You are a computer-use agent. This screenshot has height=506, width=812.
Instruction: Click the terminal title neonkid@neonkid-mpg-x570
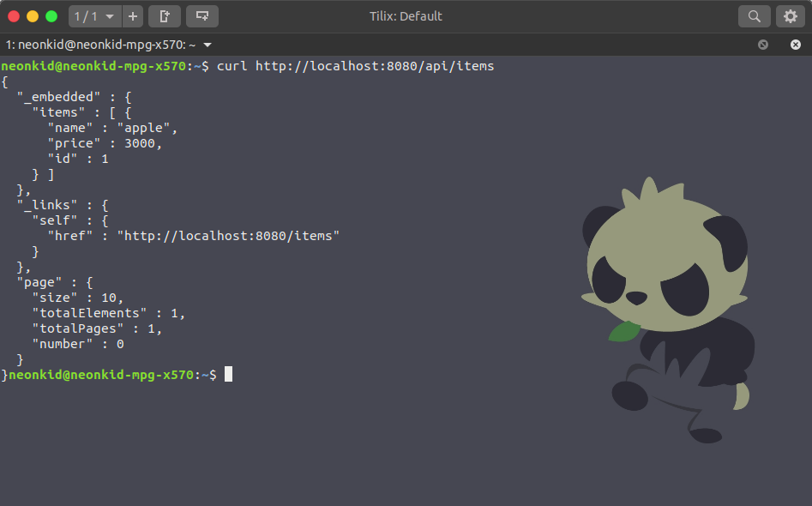point(100,45)
